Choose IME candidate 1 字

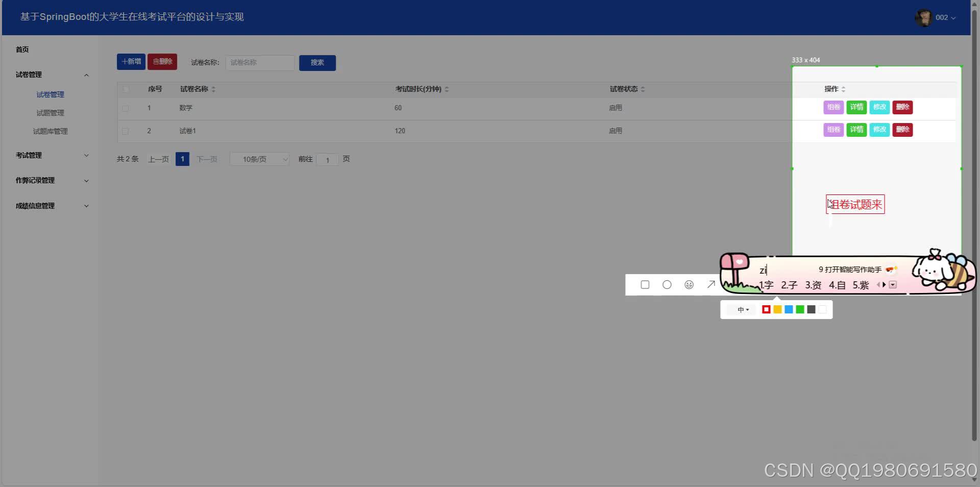[766, 285]
